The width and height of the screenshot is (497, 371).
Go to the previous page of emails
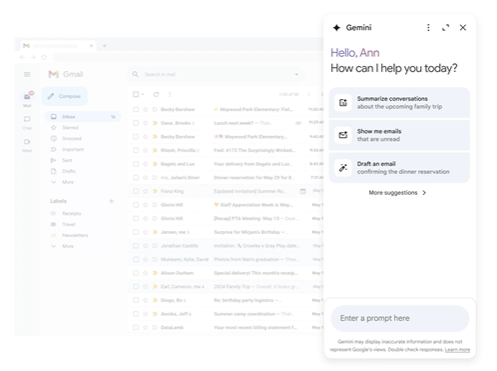pos(309,94)
